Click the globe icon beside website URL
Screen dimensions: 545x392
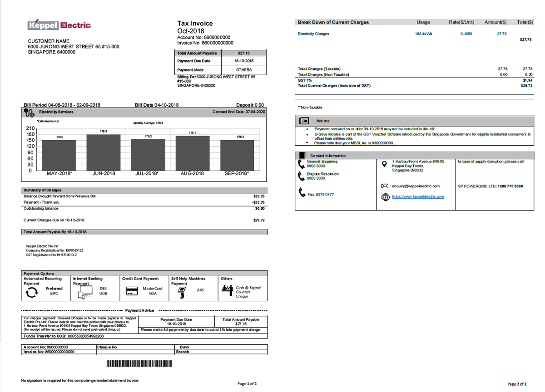[x=385, y=196]
